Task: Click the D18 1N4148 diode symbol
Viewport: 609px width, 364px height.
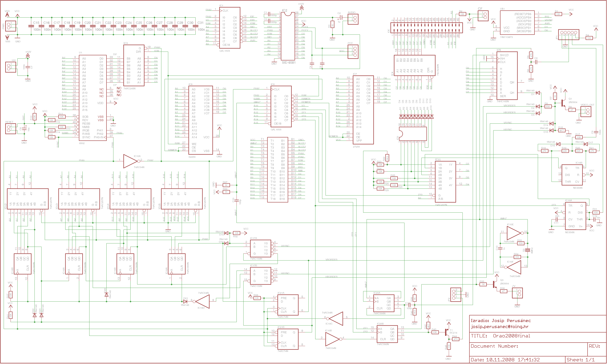Action: coord(226,233)
